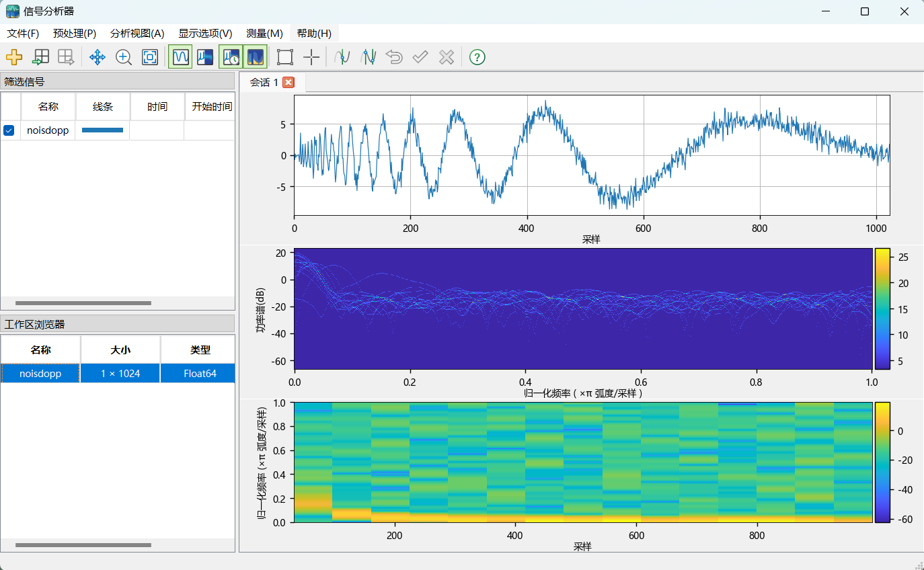The width and height of the screenshot is (924, 570).
Task: Open the 预处理(P) menu
Action: click(75, 34)
